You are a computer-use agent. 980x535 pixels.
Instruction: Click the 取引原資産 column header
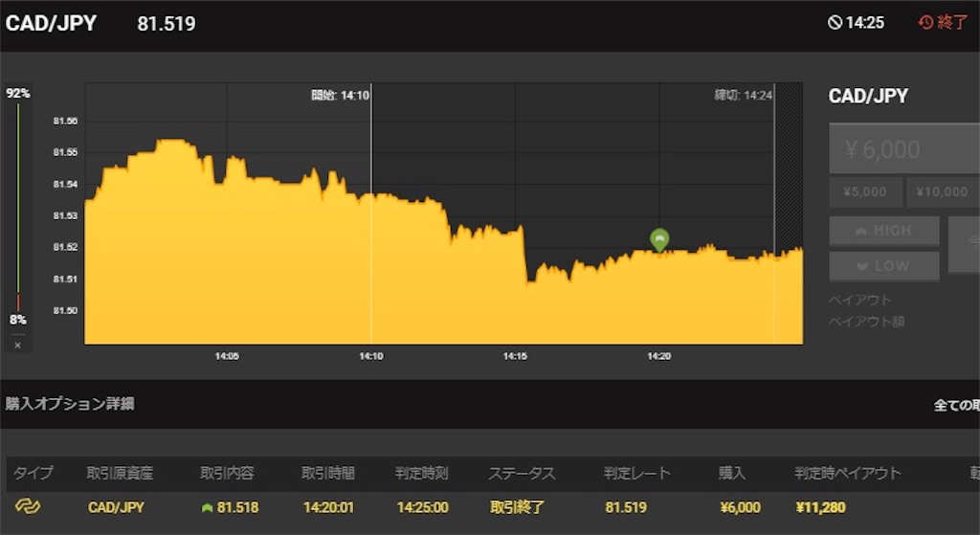(x=120, y=473)
